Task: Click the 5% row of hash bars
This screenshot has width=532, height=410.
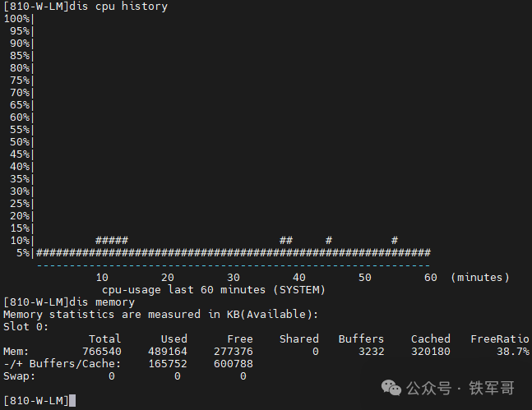Action: [233, 253]
